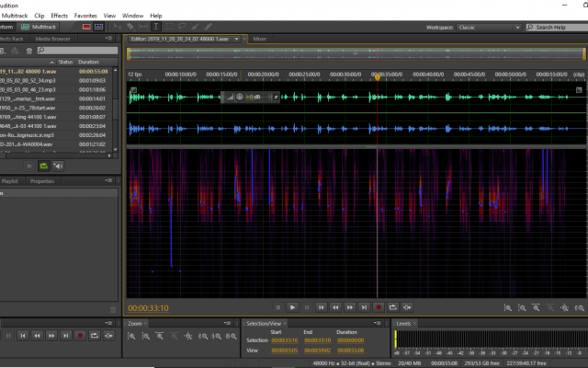Click Record in the bottom-left Transport panel

[80, 336]
